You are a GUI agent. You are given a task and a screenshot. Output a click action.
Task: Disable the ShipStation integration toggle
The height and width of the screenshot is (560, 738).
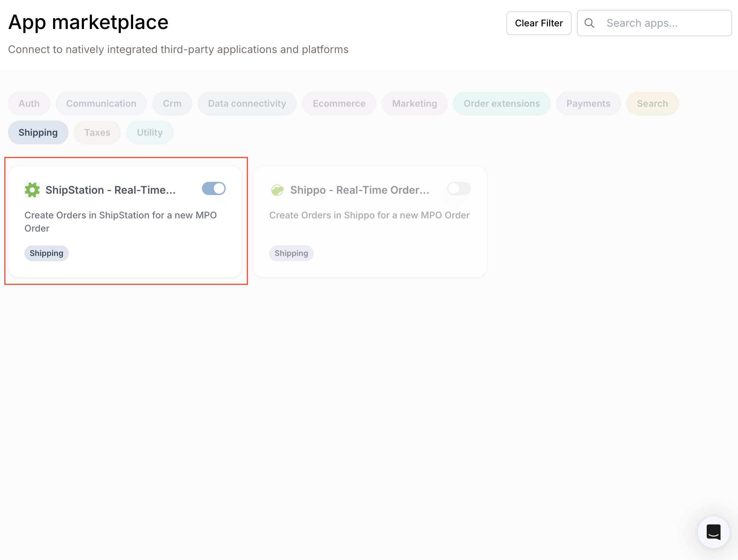pyautogui.click(x=213, y=188)
